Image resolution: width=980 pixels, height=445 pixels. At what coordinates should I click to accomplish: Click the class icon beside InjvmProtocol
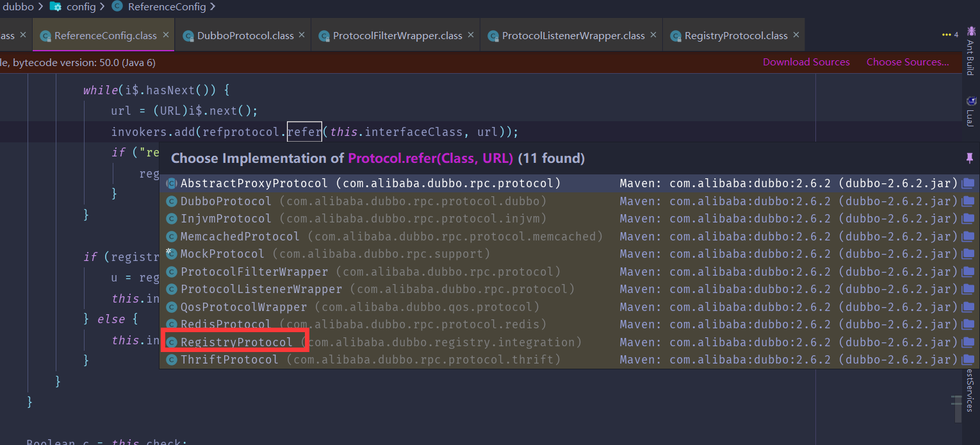tap(172, 219)
